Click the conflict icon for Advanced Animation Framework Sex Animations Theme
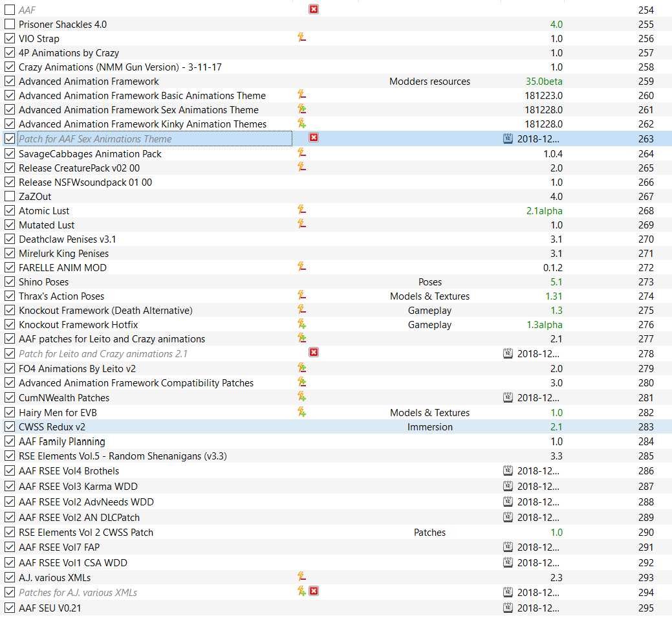Viewport: 672px width, 618px height. coord(301,109)
